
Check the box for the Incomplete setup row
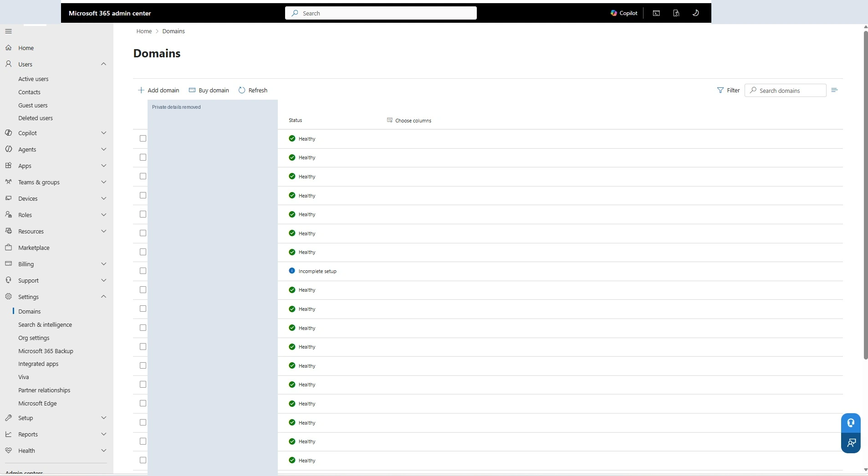(x=143, y=271)
